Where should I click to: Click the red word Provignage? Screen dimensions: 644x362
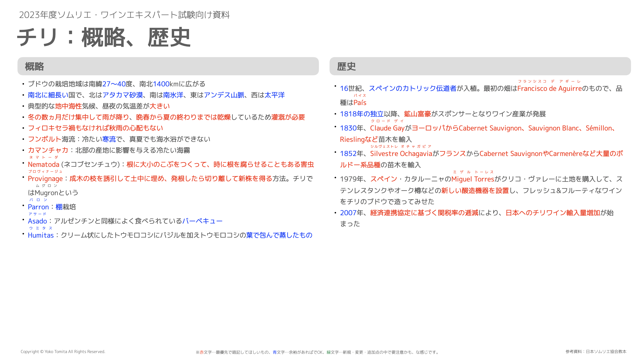(x=45, y=178)
